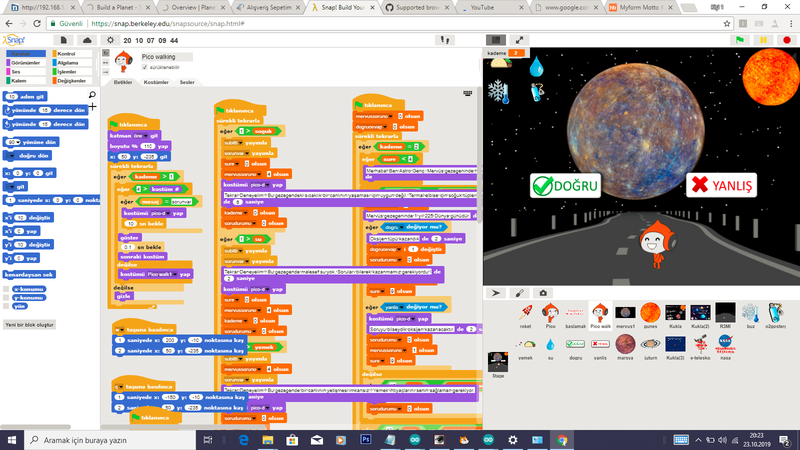Enable the x-konumu watcher checkbox
This screenshot has height=450, width=800.
(7, 288)
